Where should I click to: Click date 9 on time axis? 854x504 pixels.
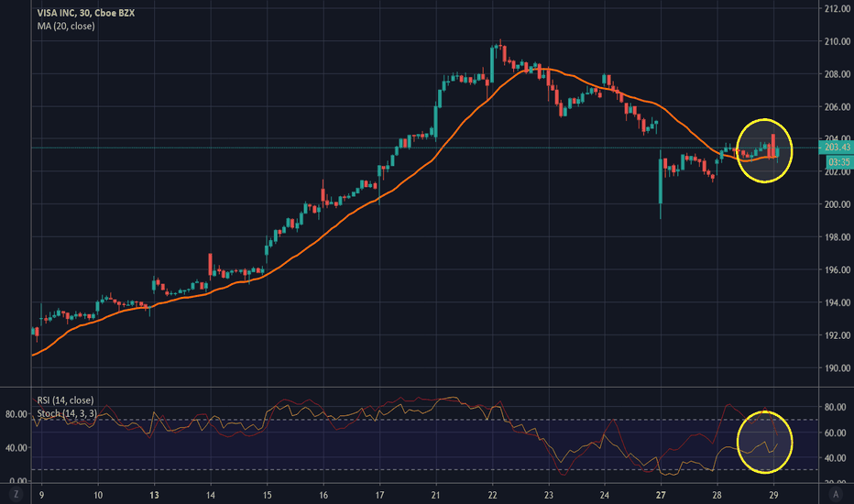coord(42,495)
